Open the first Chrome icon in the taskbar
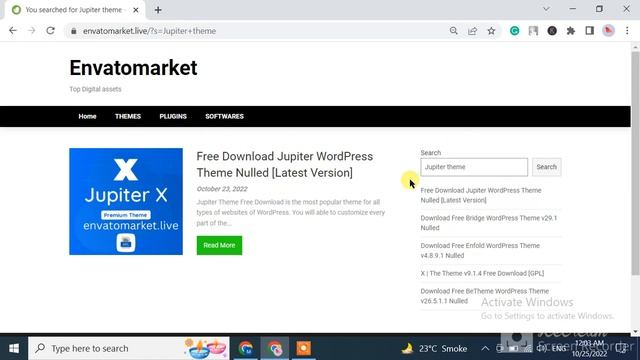640x360 pixels. (x=245, y=348)
